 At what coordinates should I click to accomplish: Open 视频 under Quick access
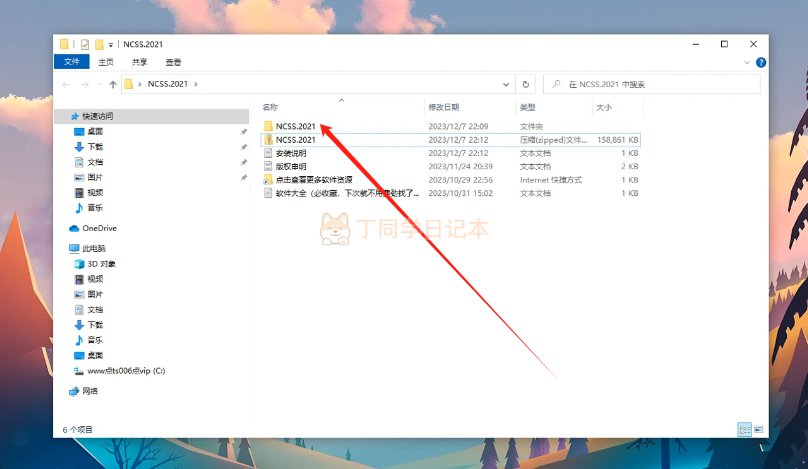pos(95,193)
